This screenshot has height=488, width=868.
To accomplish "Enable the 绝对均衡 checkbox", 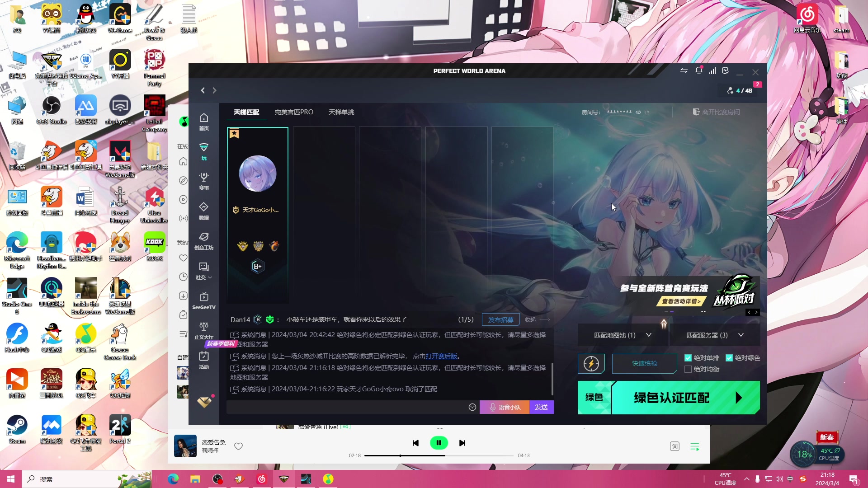I will coord(688,369).
